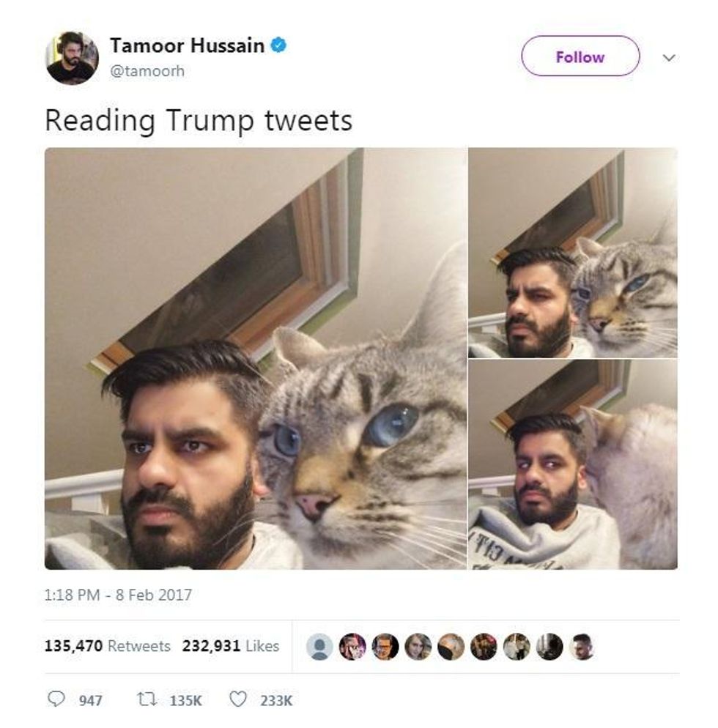Like the tweet with heart icon
The width and height of the screenshot is (718, 728).
[238, 699]
